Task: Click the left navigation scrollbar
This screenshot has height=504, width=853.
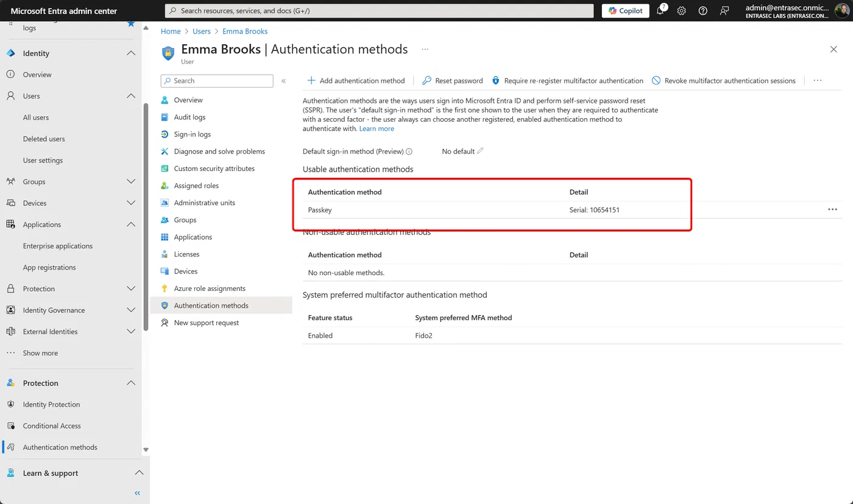Action: click(x=146, y=217)
